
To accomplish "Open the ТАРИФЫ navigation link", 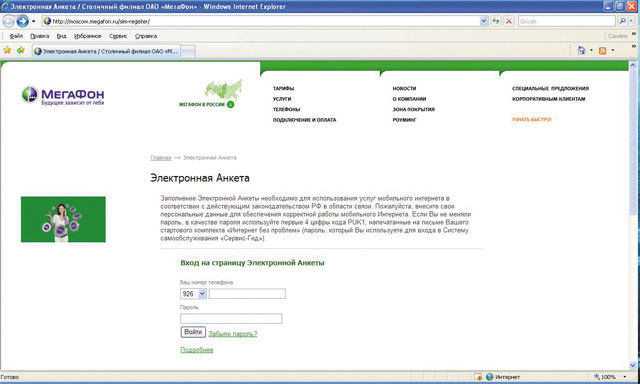I will (283, 88).
